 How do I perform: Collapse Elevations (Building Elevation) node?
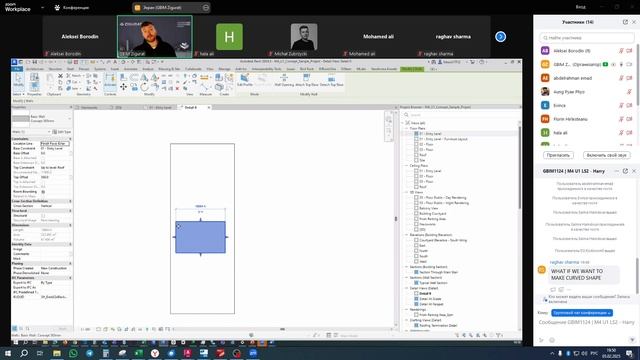[406, 235]
